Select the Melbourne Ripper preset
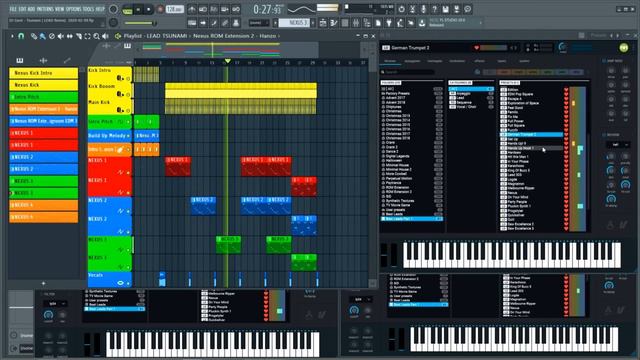The image size is (640, 360). tap(532, 188)
